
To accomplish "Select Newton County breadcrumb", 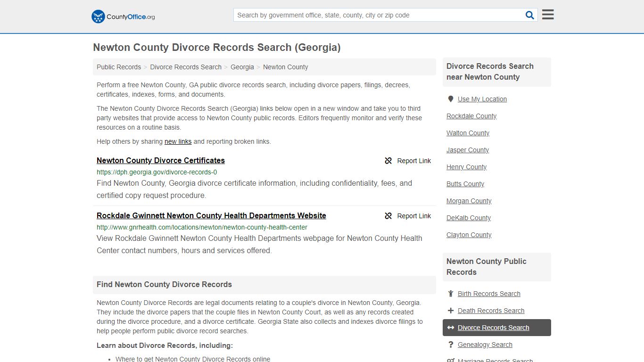I will coord(286,67).
